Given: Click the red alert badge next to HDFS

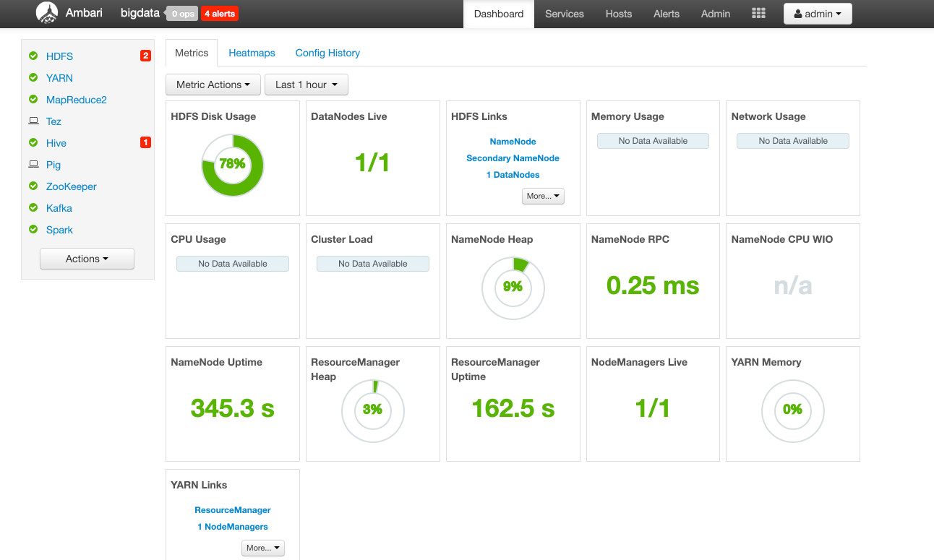Looking at the screenshot, I should 145,56.
